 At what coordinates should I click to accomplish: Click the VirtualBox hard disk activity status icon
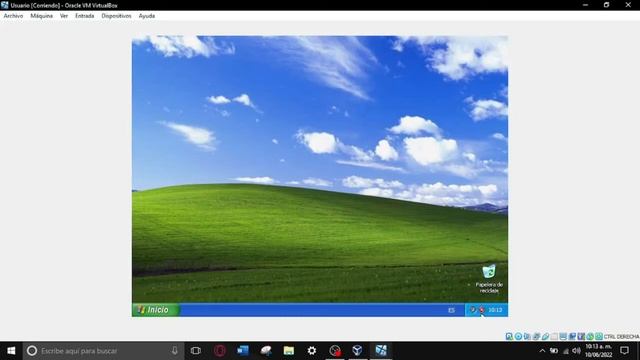[x=509, y=336]
